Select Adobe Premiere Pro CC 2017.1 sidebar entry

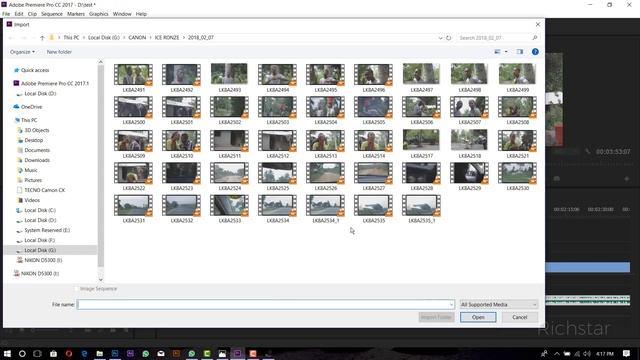(55, 83)
